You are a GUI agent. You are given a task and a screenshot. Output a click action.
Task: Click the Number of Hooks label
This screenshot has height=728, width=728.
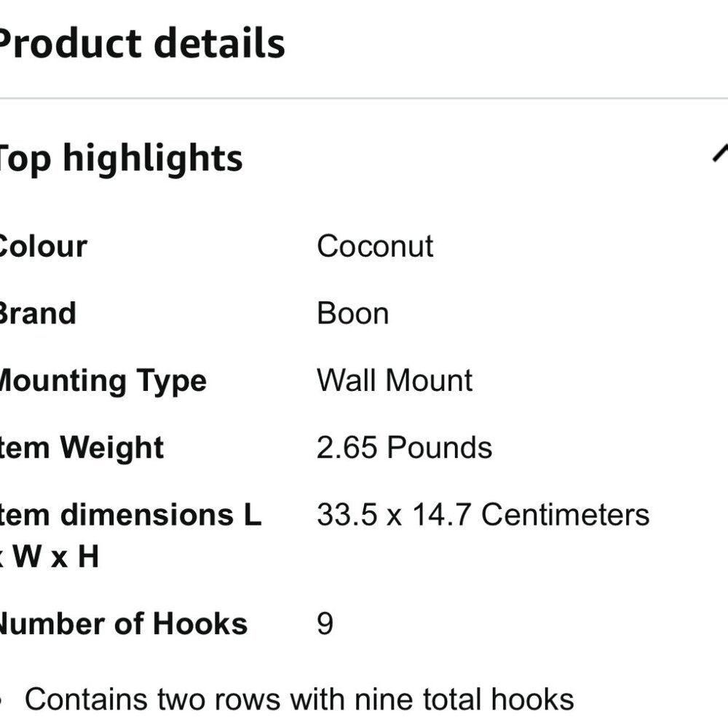tap(122, 624)
